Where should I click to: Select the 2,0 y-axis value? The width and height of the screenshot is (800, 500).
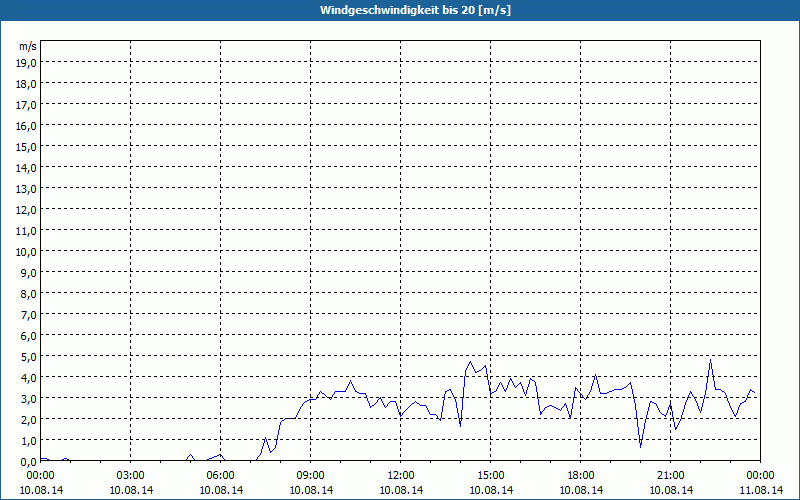click(x=28, y=419)
